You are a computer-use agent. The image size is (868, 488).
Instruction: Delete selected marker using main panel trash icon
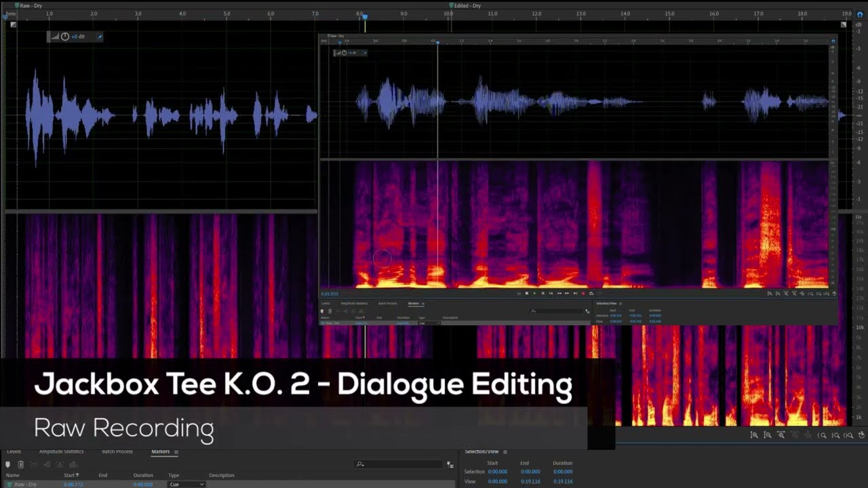click(x=21, y=464)
